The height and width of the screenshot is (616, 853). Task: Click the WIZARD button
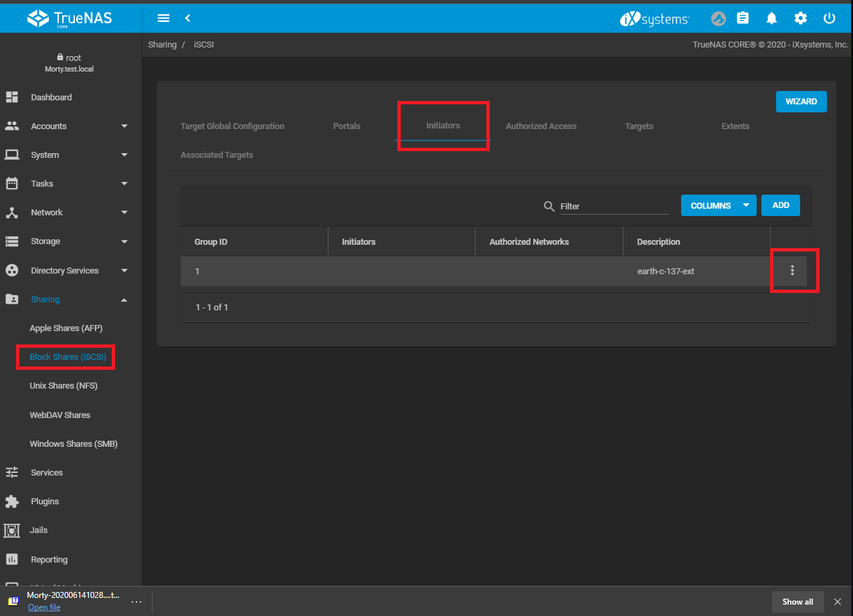(801, 102)
